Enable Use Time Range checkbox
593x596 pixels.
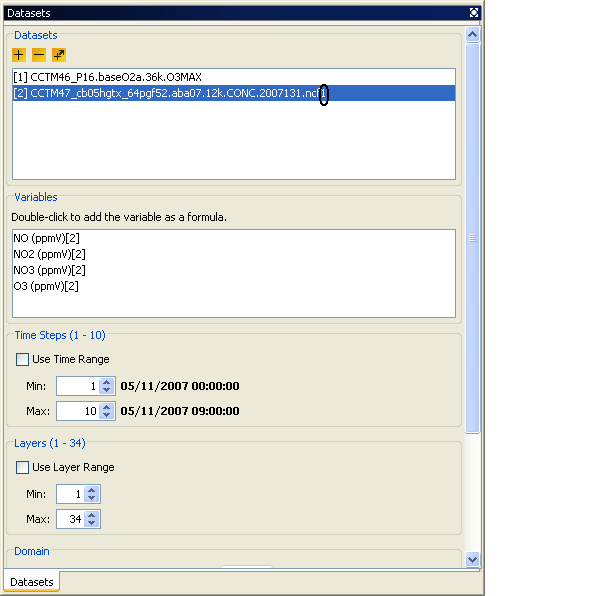22,359
